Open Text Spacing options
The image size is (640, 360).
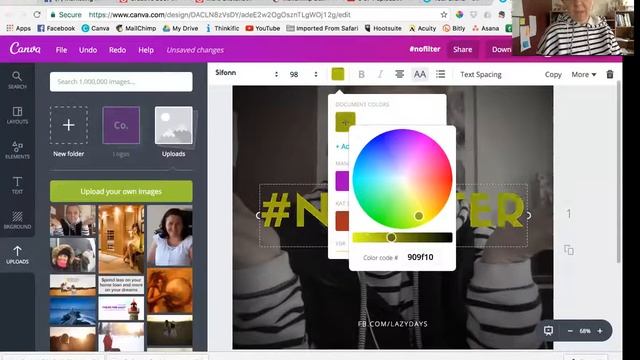click(x=481, y=74)
